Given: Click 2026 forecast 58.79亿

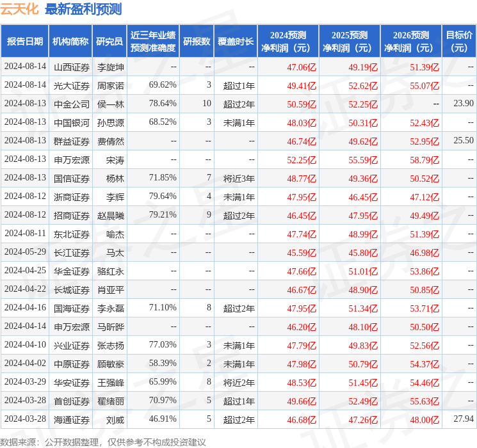Looking at the screenshot, I should pos(424,160).
